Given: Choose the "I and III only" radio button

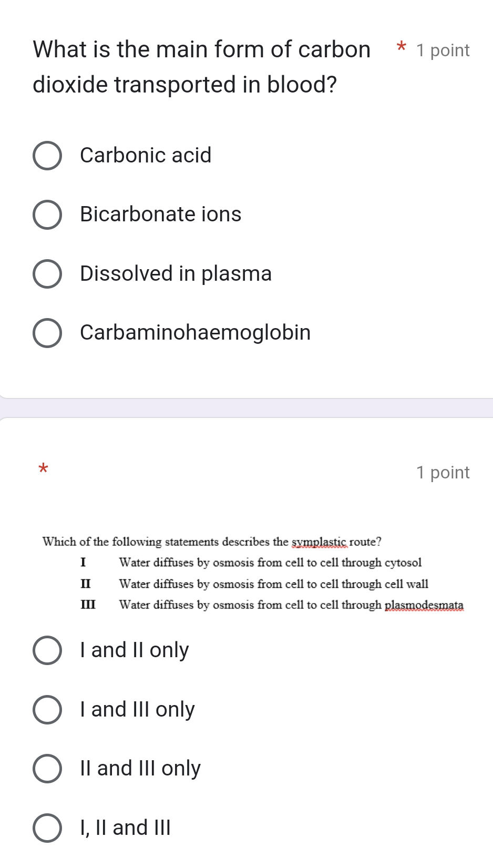Looking at the screenshot, I should point(47,710).
